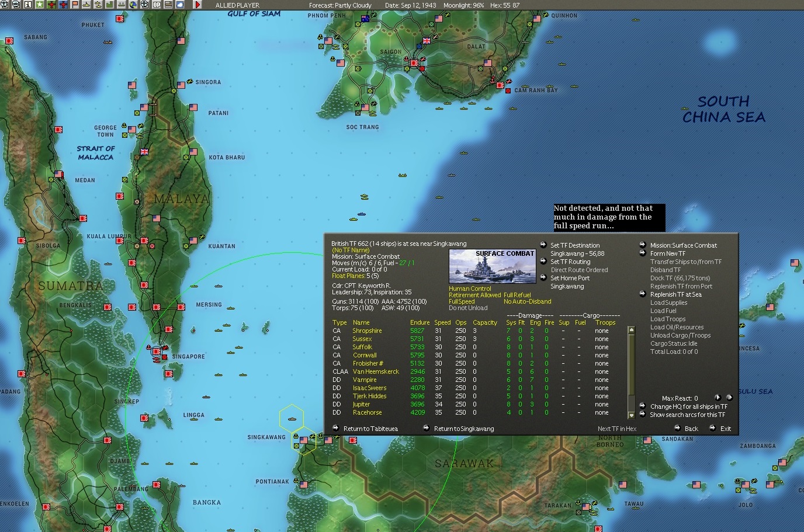Click the red end-turn arrow icon
This screenshot has height=532, width=804.
(197, 5)
